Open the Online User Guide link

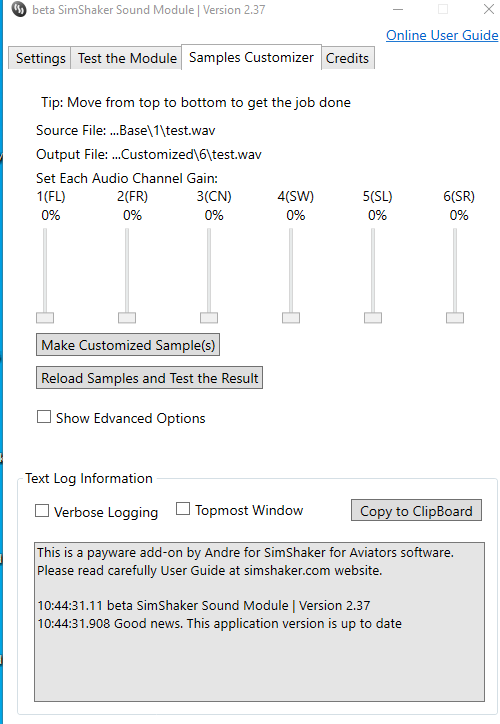(442, 35)
